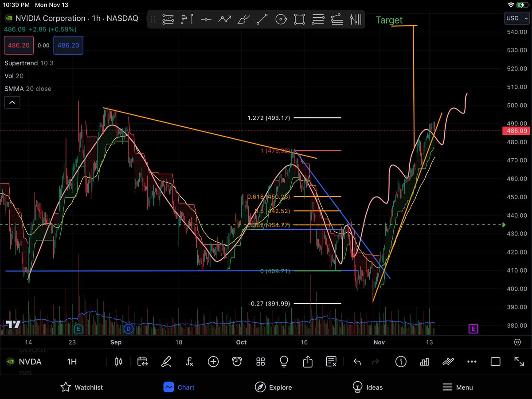Viewport: 532px width, 399px height.
Task: Tap the blue 486.20 buy price button
Action: pyautogui.click(x=68, y=45)
